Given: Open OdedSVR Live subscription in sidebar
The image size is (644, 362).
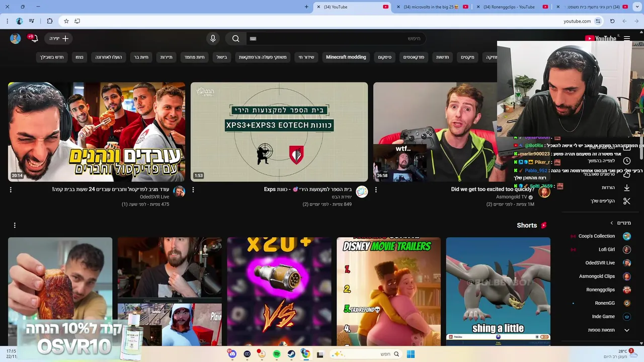Looking at the screenshot, I should pyautogui.click(x=599, y=263).
